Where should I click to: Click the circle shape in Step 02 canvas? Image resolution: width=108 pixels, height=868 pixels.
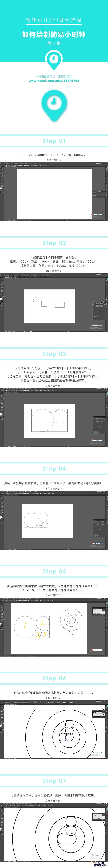(36, 300)
